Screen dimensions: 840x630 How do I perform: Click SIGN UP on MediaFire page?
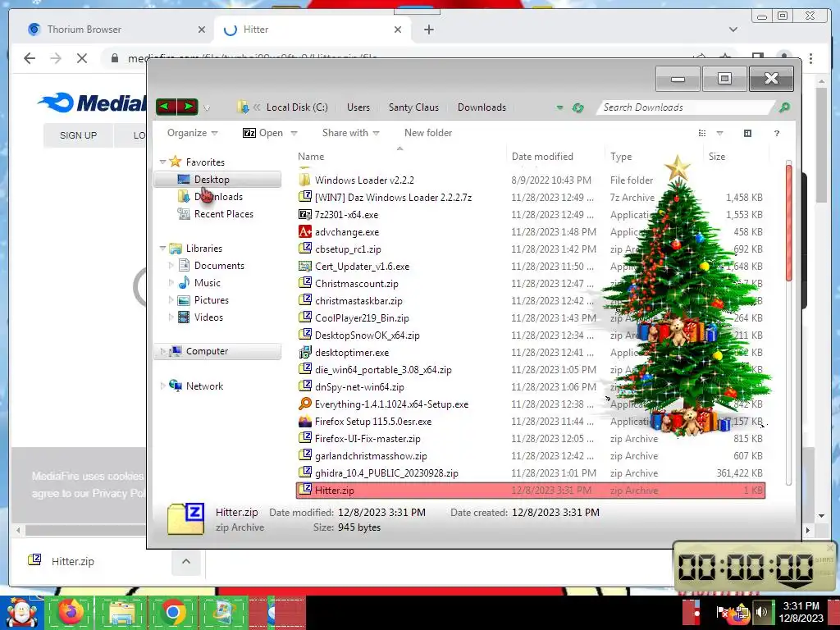click(x=78, y=135)
